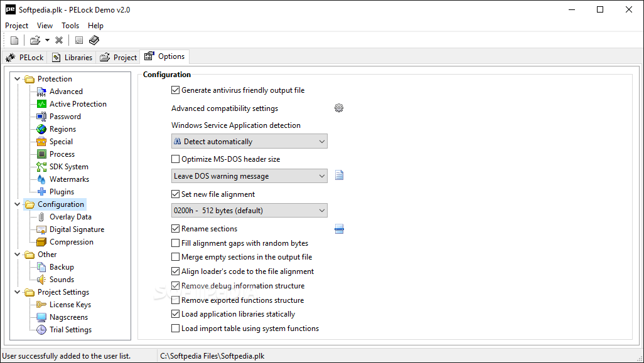Open Watermarks water drop icon
Screen dimensions: 644x363
point(41,179)
